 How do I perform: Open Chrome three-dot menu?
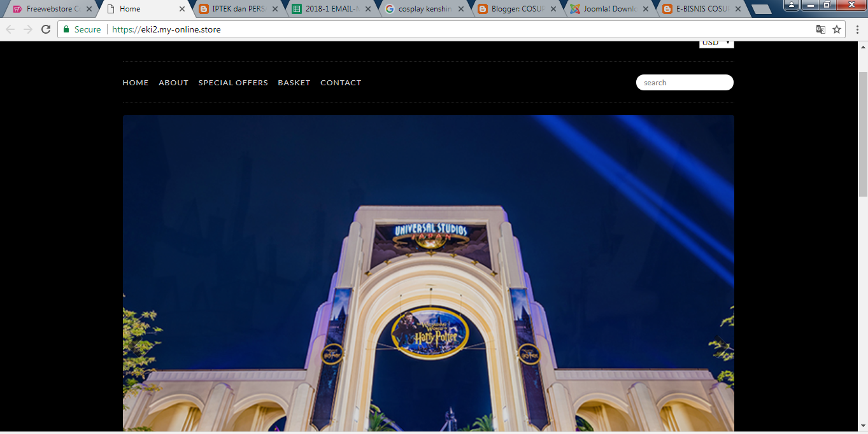(x=857, y=29)
